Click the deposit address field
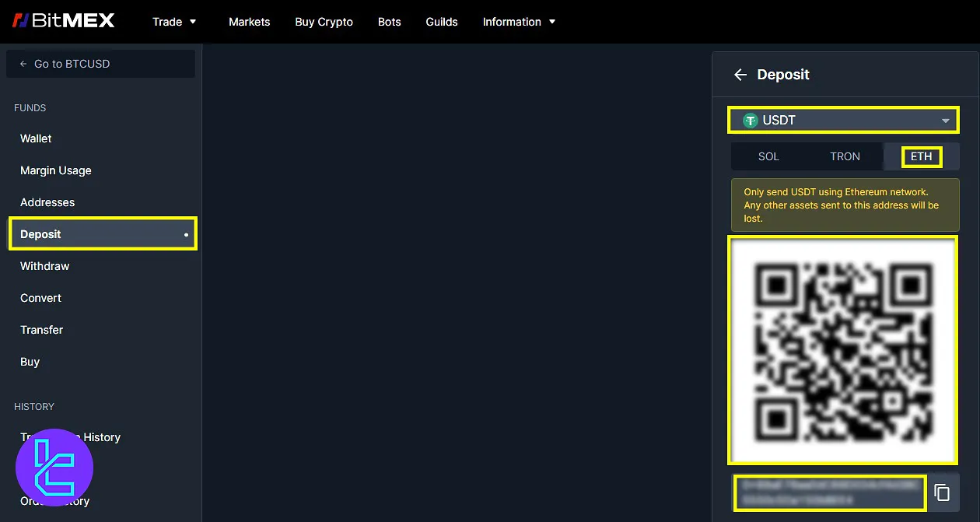Image resolution: width=980 pixels, height=522 pixels. click(x=831, y=492)
